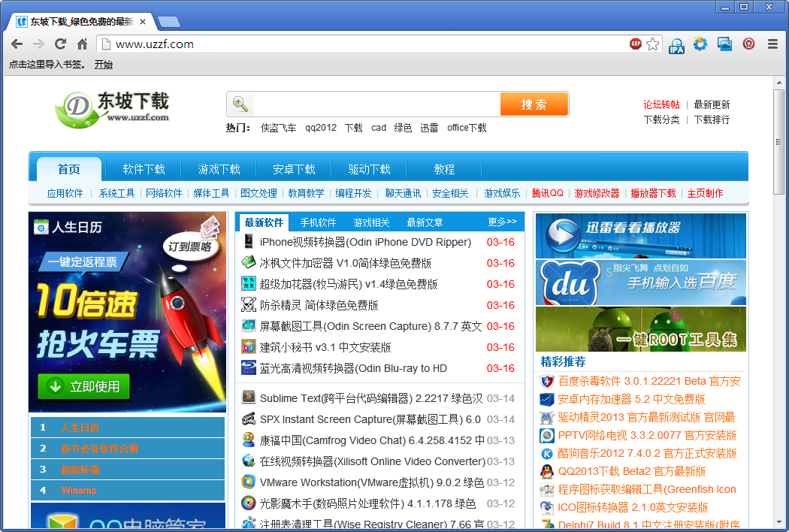Click the 屏幕截图工具 item icon
789x532 pixels.
tap(249, 325)
